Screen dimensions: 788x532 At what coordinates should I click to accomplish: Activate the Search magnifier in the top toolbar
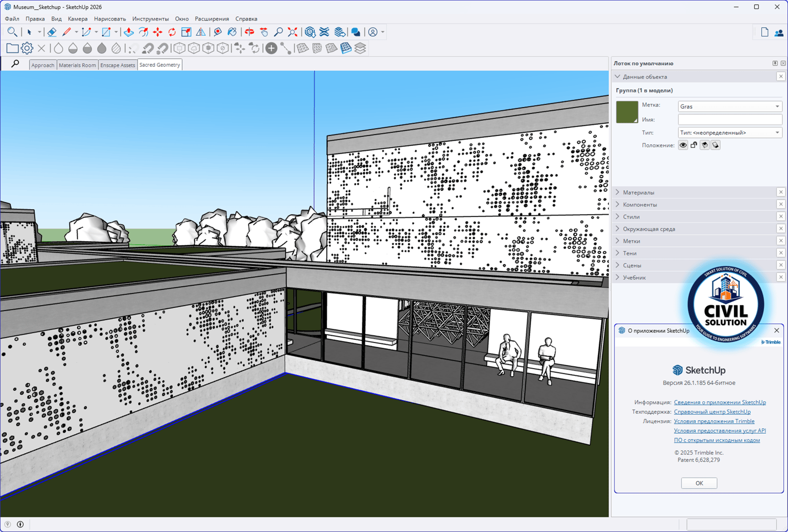click(12, 32)
